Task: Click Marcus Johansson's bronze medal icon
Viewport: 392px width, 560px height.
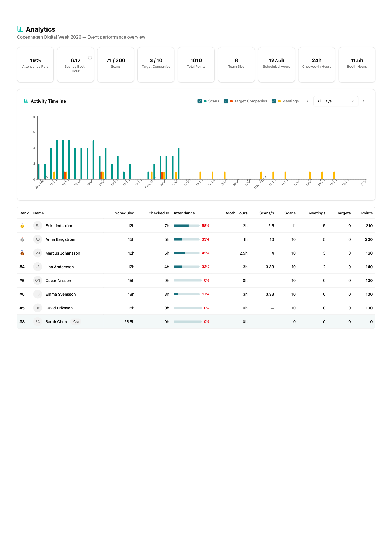Action: coord(22,253)
